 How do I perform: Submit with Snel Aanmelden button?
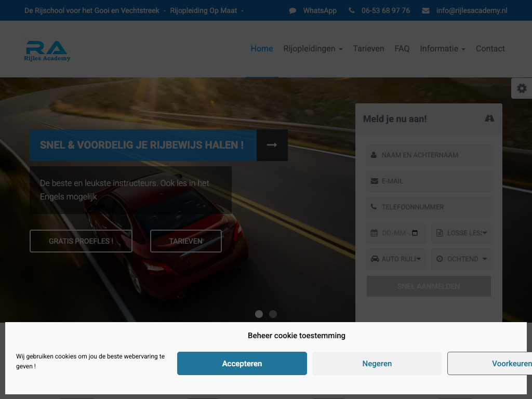click(429, 286)
